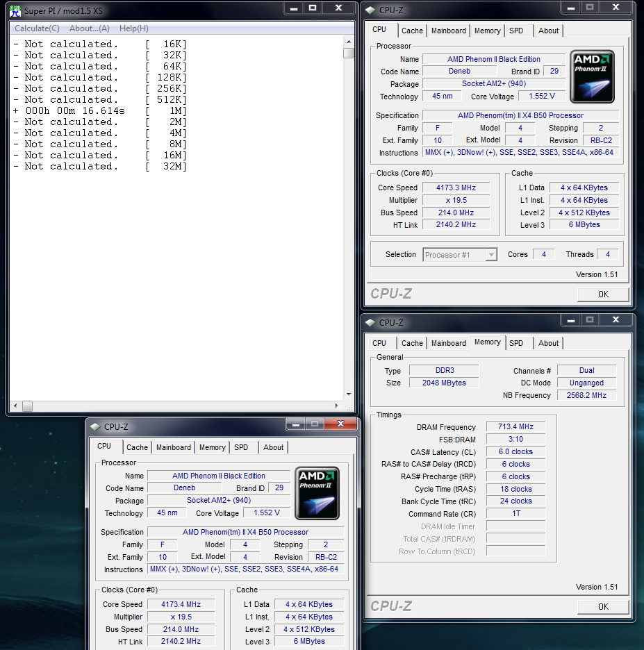Open the About...(A) menu in Super PI
Viewport: 644px width, 650px height.
click(90, 28)
